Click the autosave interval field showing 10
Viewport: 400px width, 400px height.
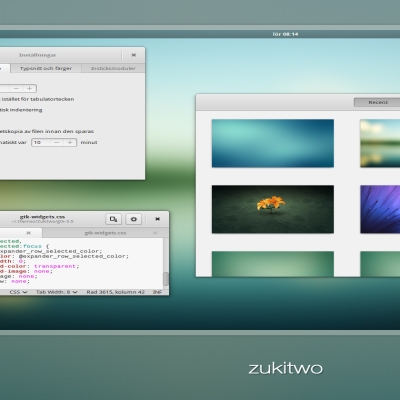(41, 142)
